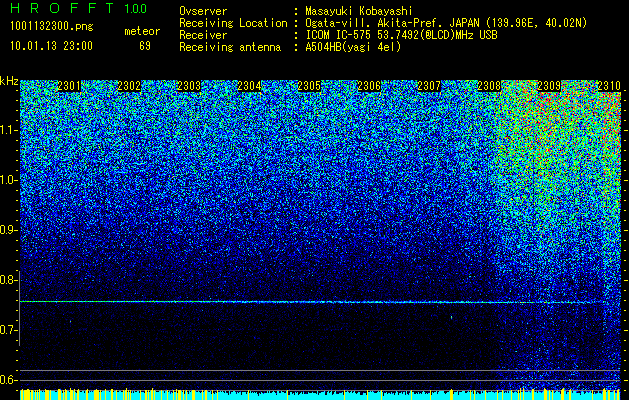Screen dimensions: 629x400
Task: Click the 2302 time marker
Action: click(x=129, y=86)
